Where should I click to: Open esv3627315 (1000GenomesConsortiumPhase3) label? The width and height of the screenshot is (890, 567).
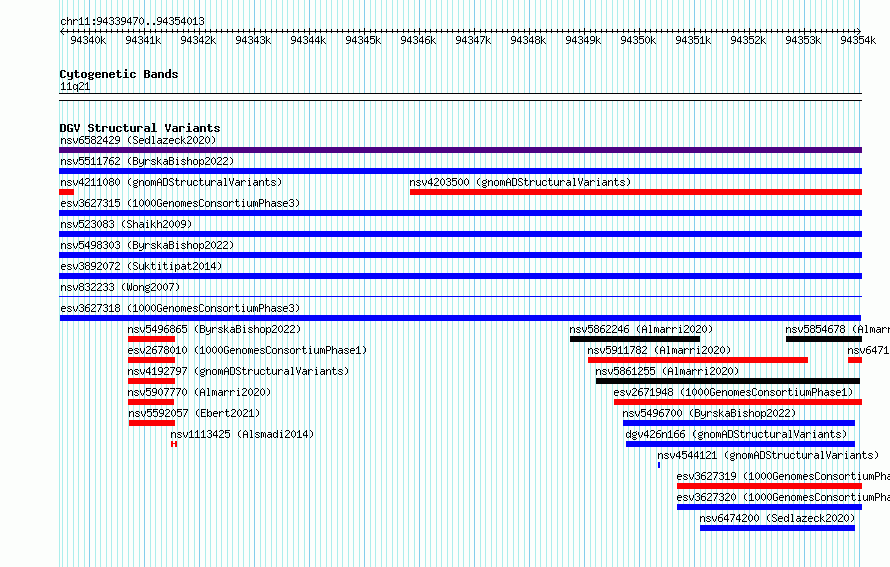point(180,203)
